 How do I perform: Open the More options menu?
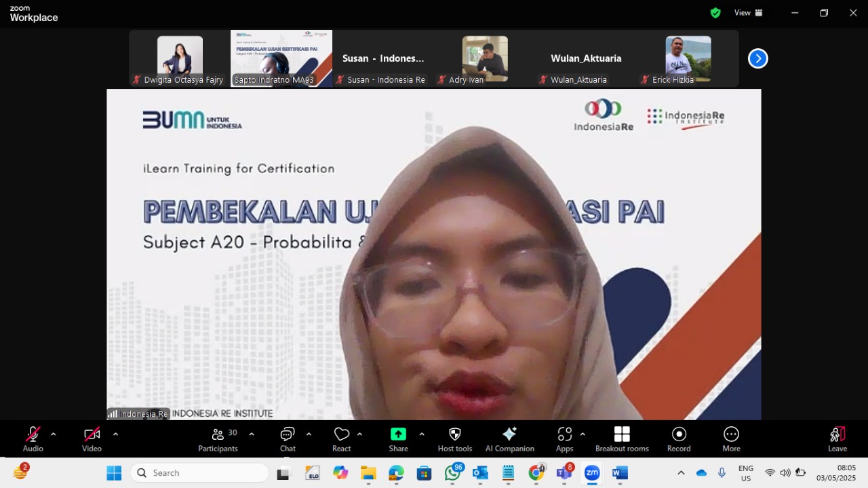[731, 439]
